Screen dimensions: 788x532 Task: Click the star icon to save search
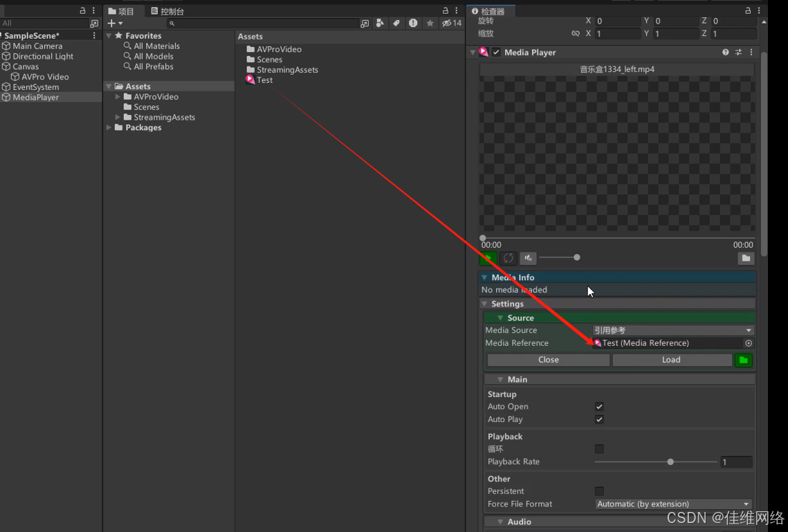pyautogui.click(x=430, y=23)
